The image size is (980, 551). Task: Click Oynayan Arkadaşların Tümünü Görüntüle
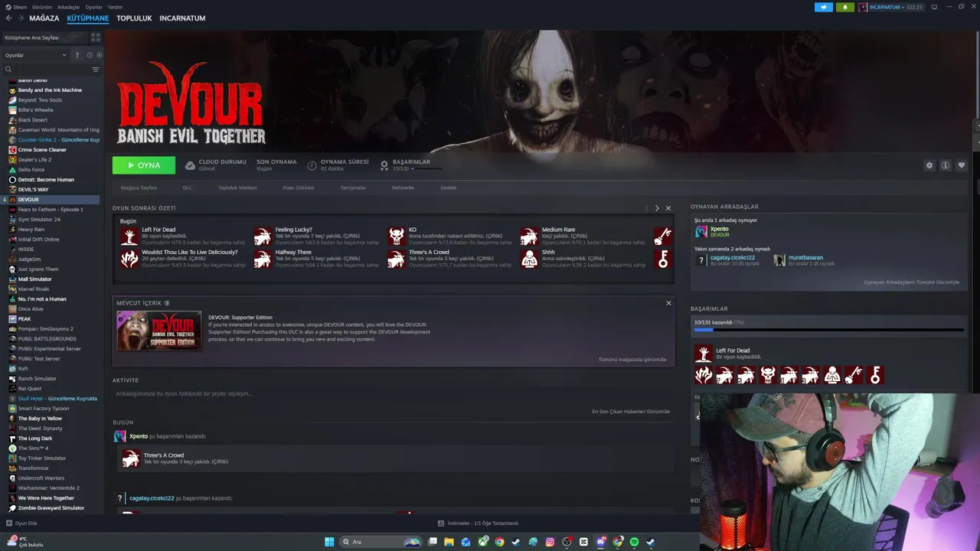coord(911,282)
